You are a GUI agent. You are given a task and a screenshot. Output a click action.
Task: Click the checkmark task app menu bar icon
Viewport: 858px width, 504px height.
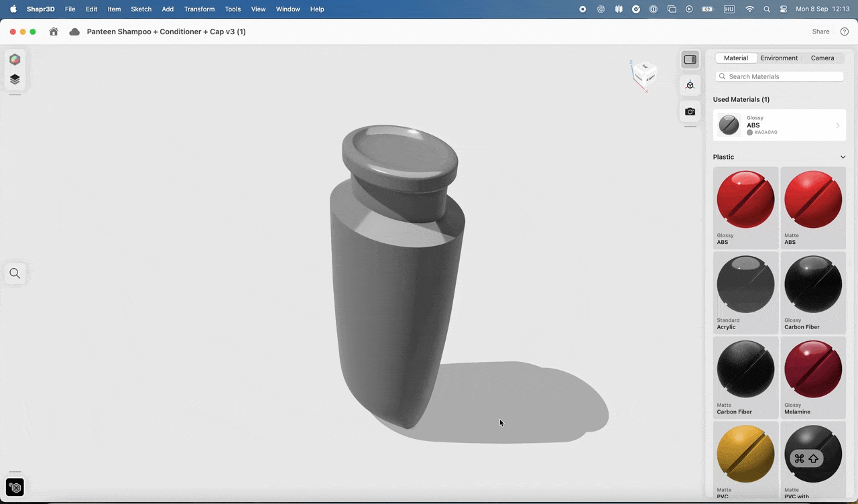636,9
